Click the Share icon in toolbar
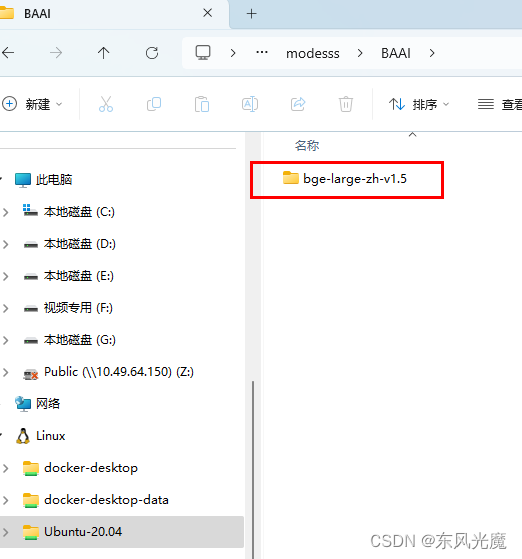 pos(298,104)
